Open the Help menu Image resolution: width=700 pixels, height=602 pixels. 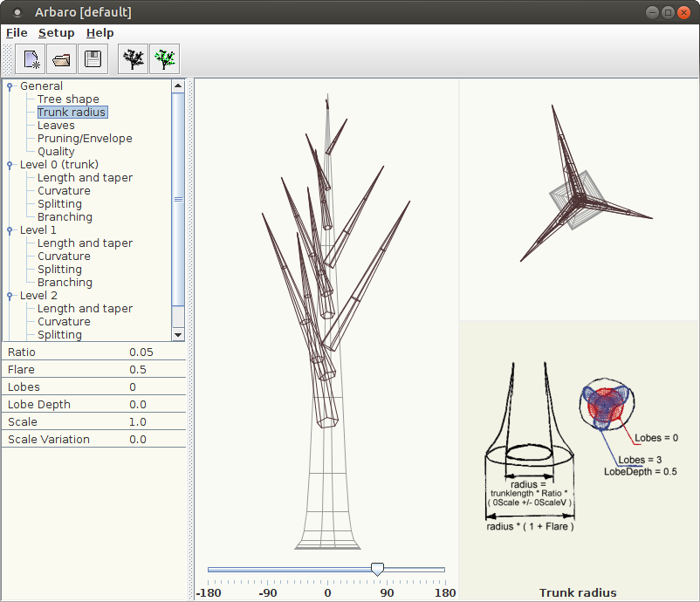tap(100, 33)
